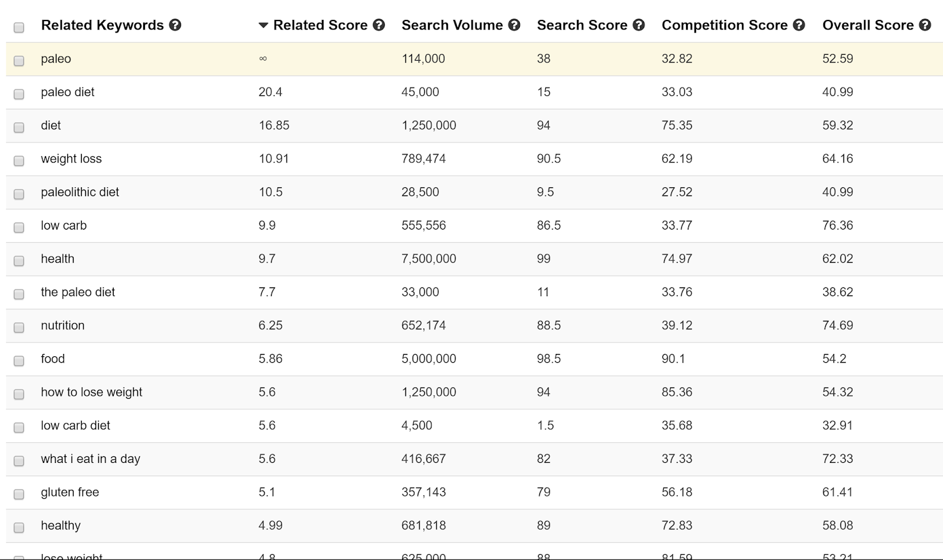The width and height of the screenshot is (943, 560).
Task: Open help icon next to Related Score
Action: coord(379,25)
